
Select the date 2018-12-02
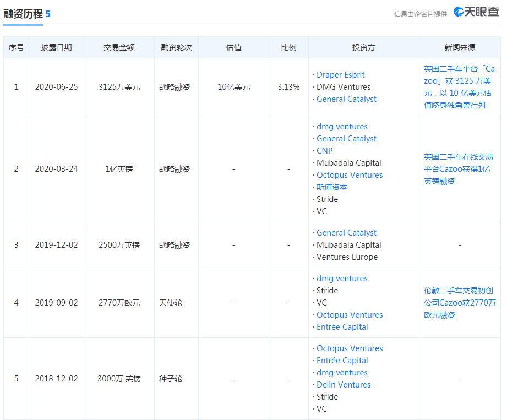(56, 379)
